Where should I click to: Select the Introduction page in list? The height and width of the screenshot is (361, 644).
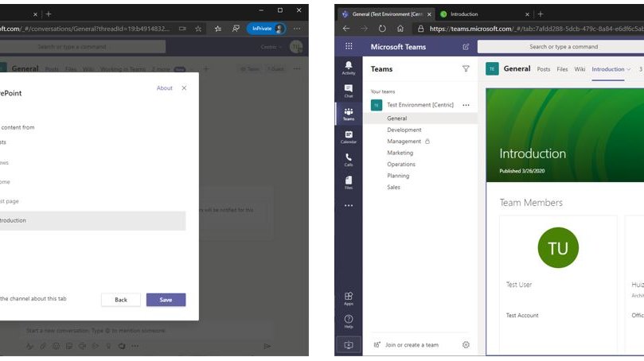tap(92, 221)
